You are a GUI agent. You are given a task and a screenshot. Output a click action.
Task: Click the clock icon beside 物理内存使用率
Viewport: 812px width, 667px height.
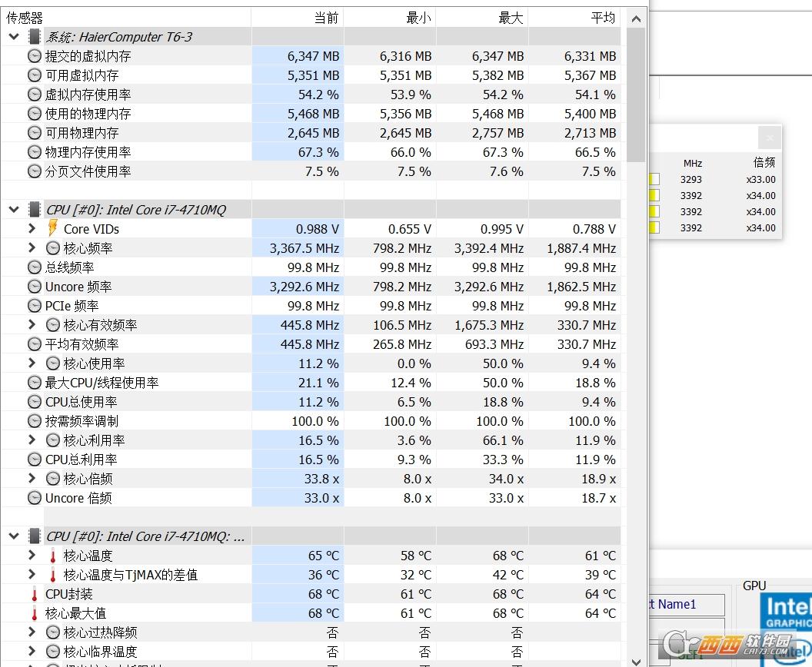[x=34, y=152]
